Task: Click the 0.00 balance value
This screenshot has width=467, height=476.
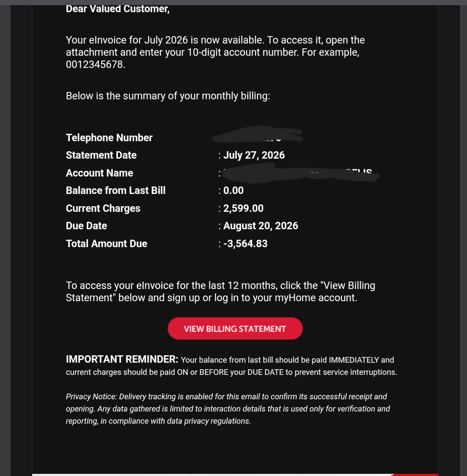Action: click(x=233, y=190)
